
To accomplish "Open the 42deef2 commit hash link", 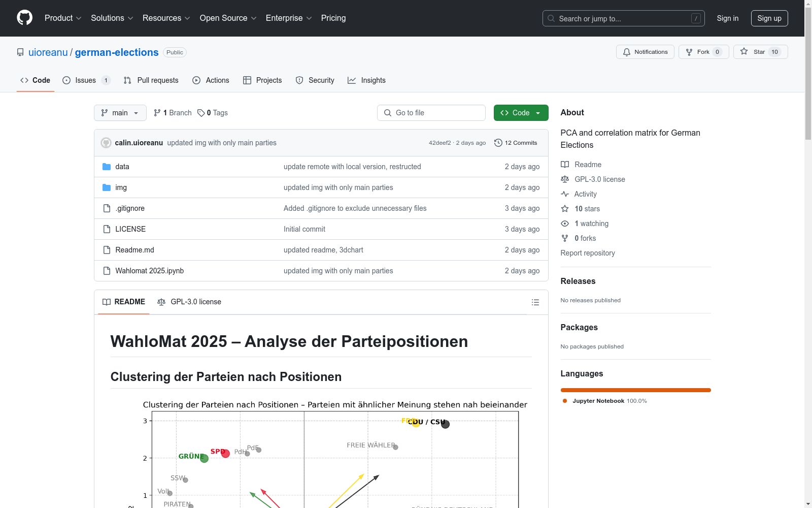I will pos(440,143).
